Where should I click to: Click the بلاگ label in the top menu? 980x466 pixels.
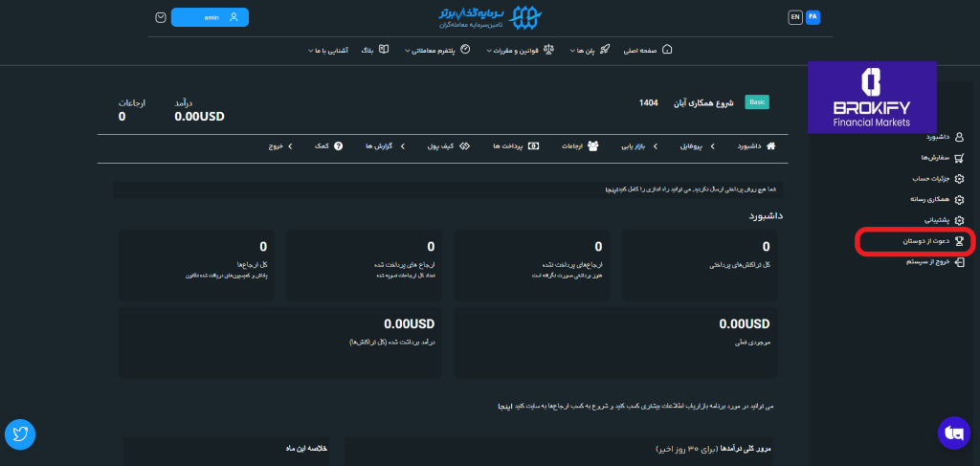[x=367, y=51]
